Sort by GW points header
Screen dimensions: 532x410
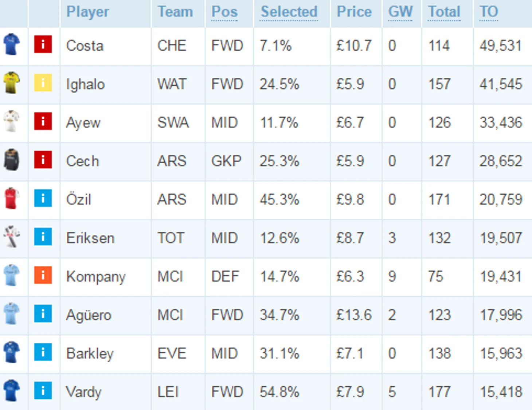click(400, 12)
